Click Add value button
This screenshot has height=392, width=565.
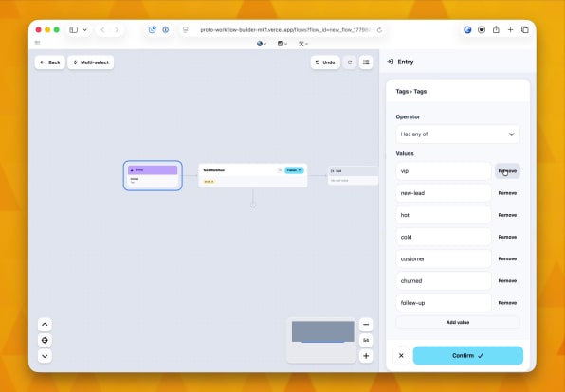458,323
